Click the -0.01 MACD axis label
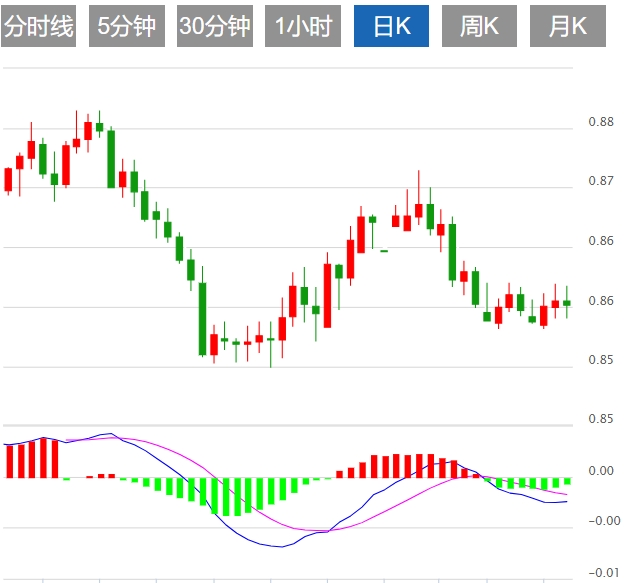 click(x=604, y=573)
